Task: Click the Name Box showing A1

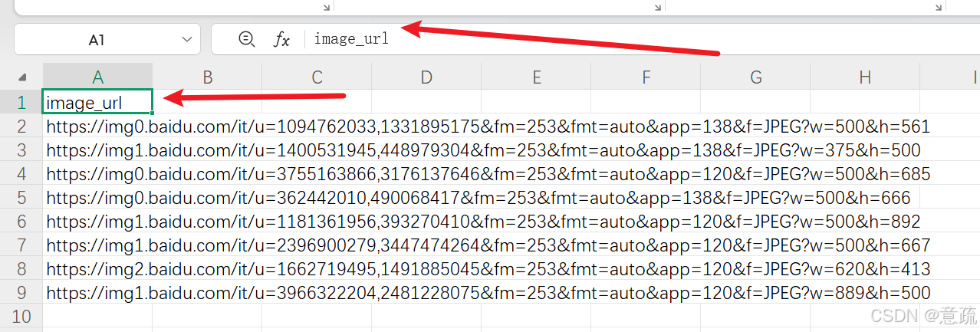Action: 107,40
